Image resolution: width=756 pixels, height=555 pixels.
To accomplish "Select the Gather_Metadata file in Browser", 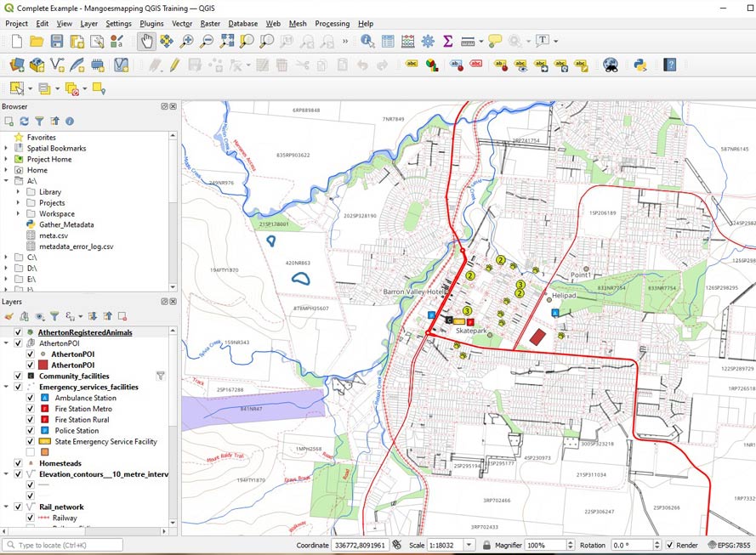I will pos(66,224).
